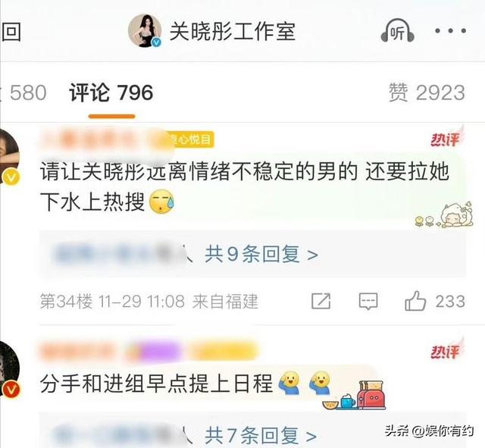Open second commenter's avatar
Image resolution: width=485 pixels, height=448 pixels.
9,368
